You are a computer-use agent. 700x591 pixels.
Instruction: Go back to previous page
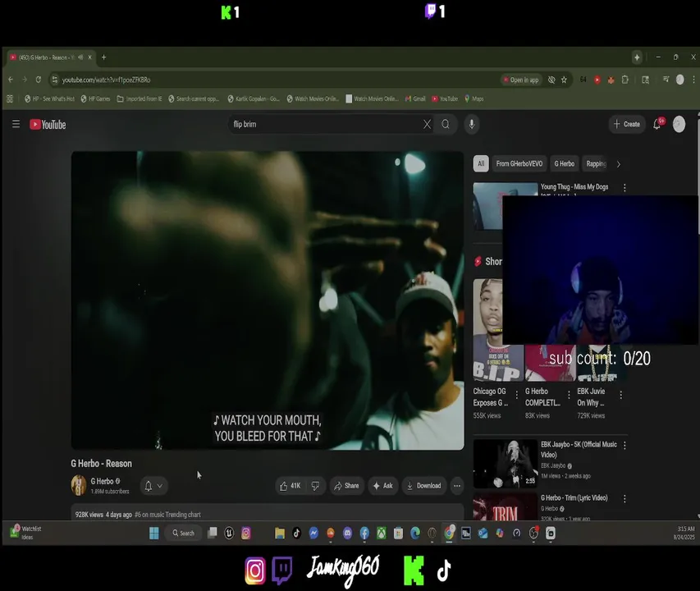[11, 80]
